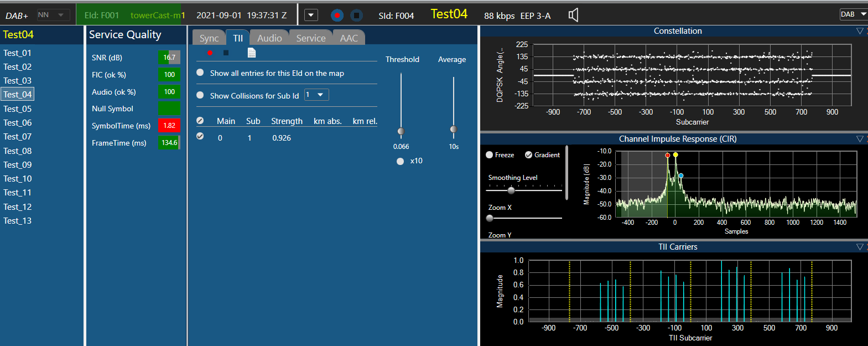The image size is (868, 346).
Task: Select service Test_09 in the list
Action: pos(17,165)
